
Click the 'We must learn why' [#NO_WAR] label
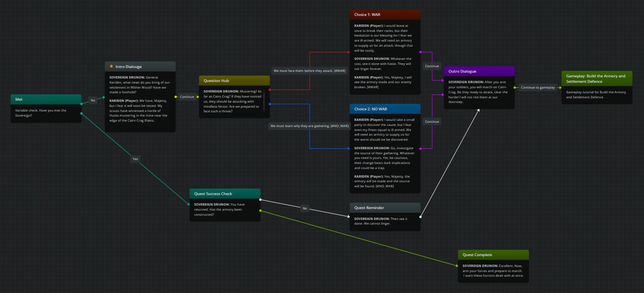[309, 126]
